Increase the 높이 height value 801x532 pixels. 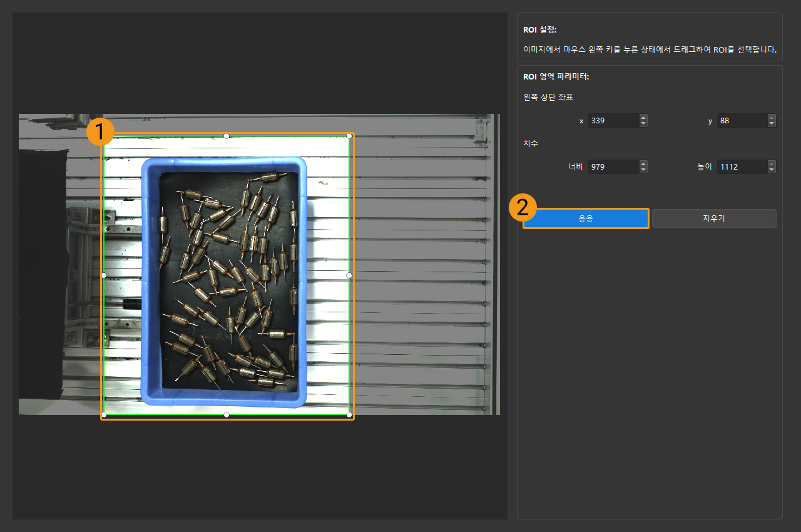(772, 164)
